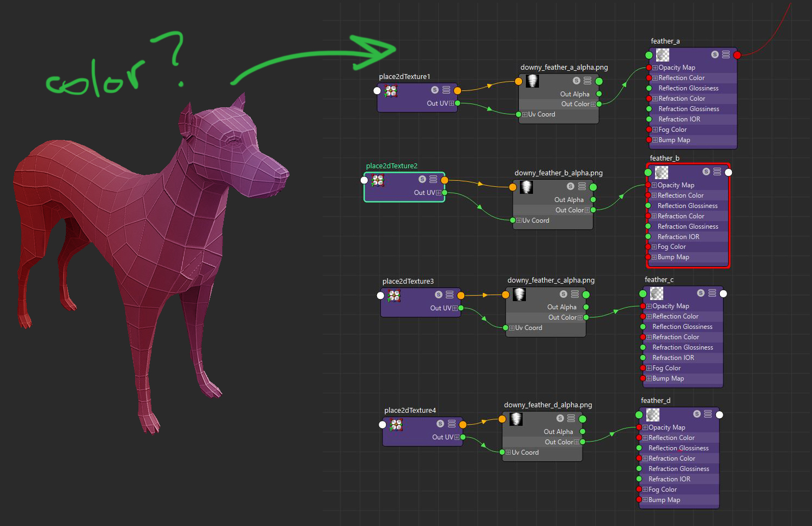Toggle the solo S icon on feather_a
The image size is (812, 526).
click(714, 54)
